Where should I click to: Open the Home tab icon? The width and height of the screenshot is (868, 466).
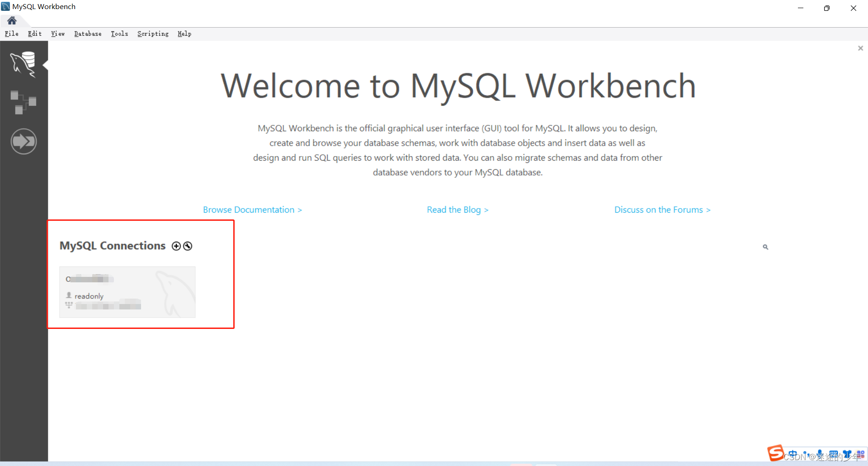click(x=12, y=20)
